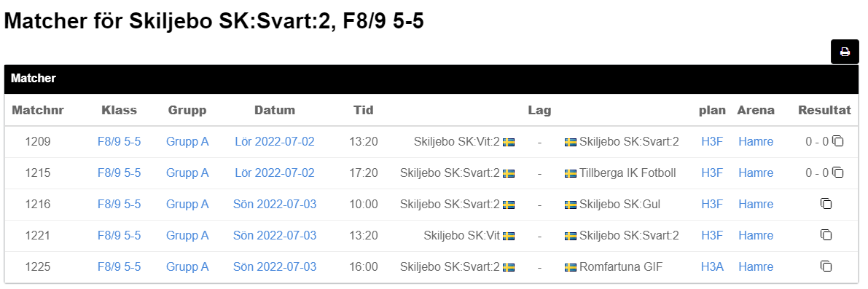Click the print icon button
This screenshot has height=289, width=868.
coord(845,52)
